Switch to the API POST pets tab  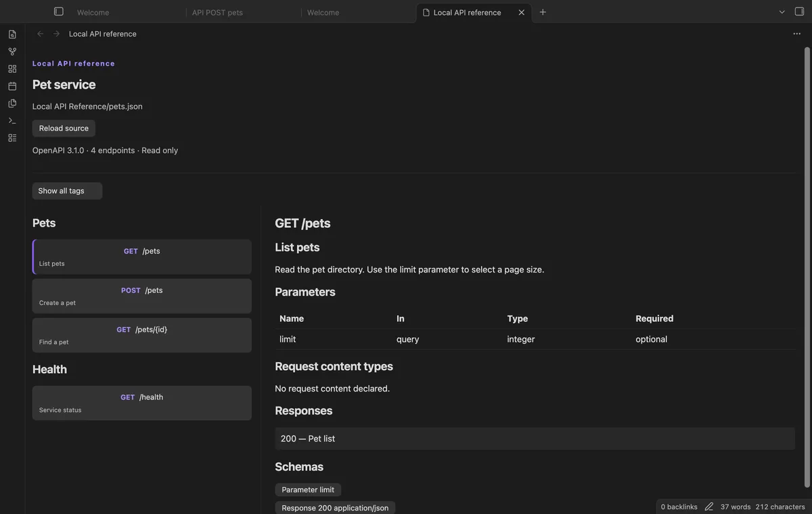(217, 12)
